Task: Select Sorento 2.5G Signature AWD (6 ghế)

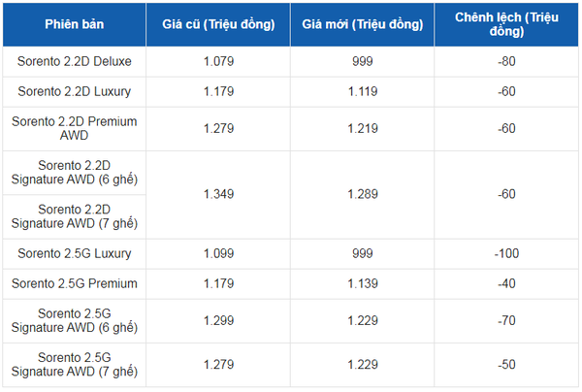Action: (x=75, y=320)
